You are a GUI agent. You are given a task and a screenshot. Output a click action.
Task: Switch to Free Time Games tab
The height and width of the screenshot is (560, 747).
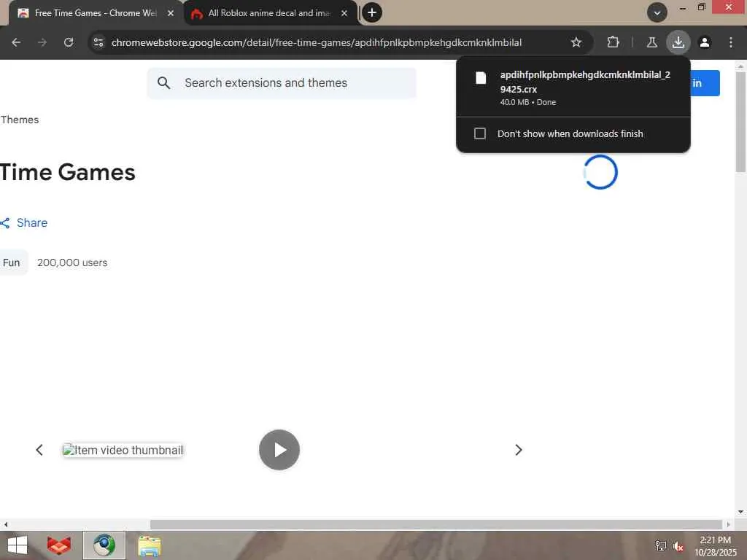96,13
